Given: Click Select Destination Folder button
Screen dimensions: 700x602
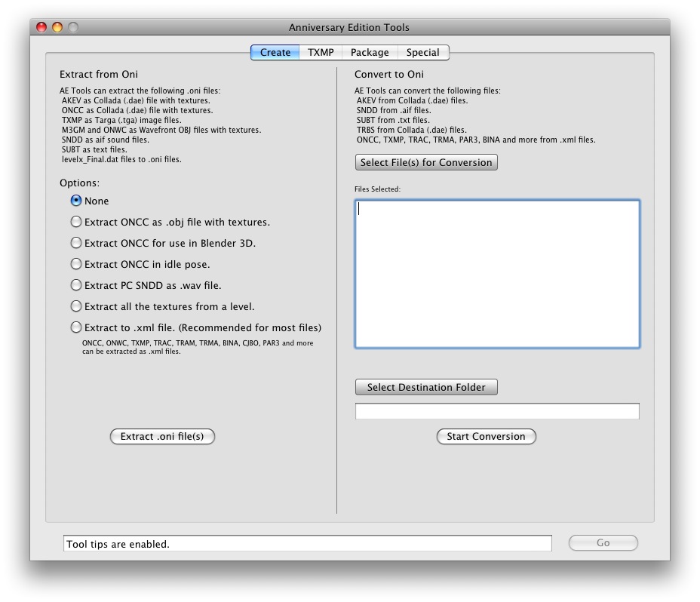Looking at the screenshot, I should 426,387.
